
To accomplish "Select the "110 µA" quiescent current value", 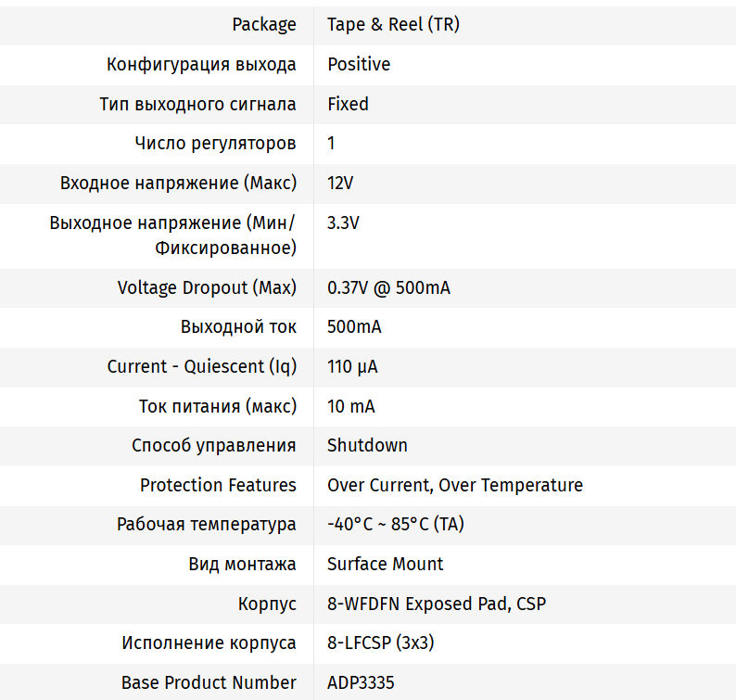I will (352, 367).
